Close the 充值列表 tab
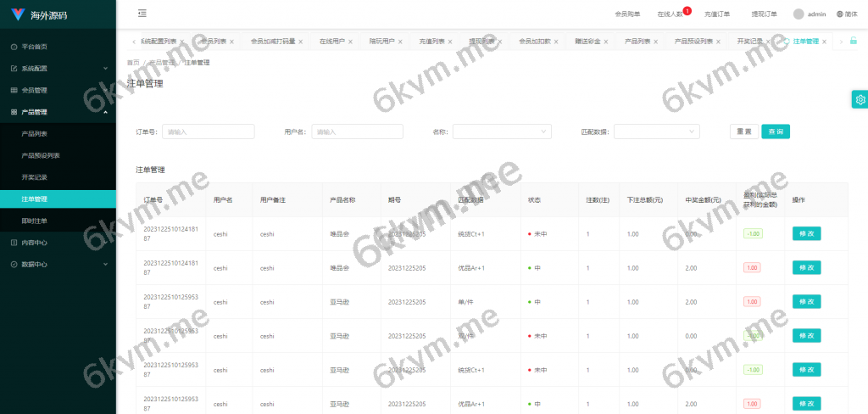This screenshot has width=868, height=414. (450, 42)
